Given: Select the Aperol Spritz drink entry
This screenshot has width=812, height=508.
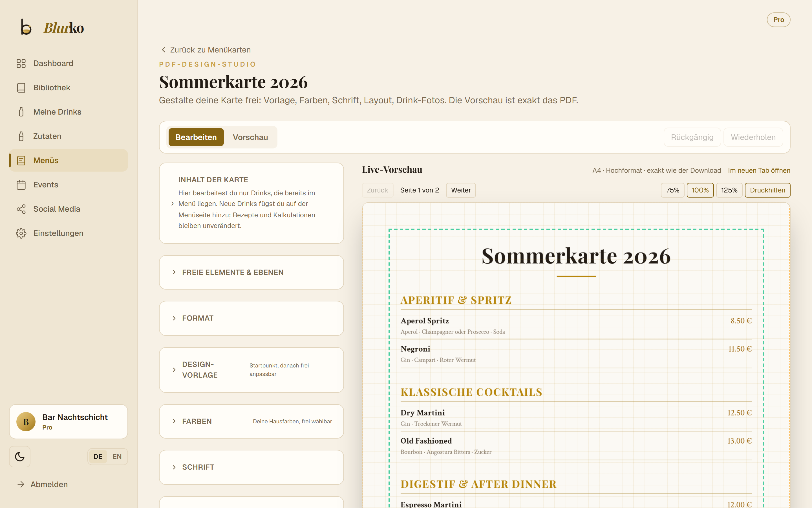Looking at the screenshot, I should (x=576, y=325).
